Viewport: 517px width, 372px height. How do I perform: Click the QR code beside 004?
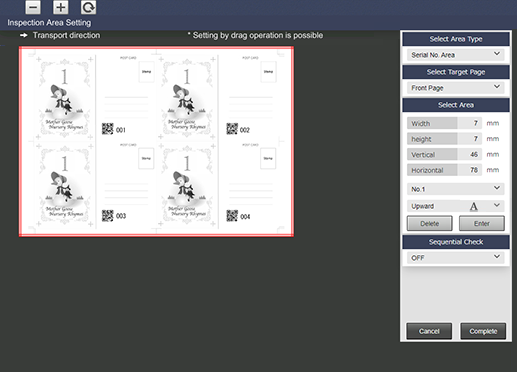pyautogui.click(x=232, y=216)
